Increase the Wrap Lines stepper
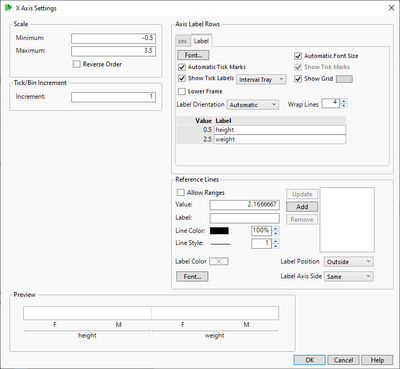 [344, 101]
